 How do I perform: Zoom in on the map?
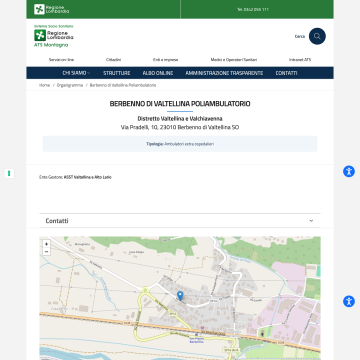[x=46, y=244]
